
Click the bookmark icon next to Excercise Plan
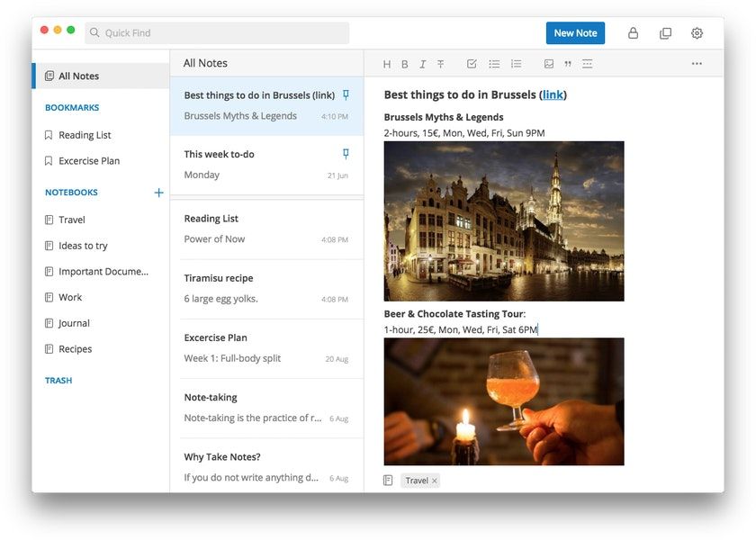[x=49, y=161]
